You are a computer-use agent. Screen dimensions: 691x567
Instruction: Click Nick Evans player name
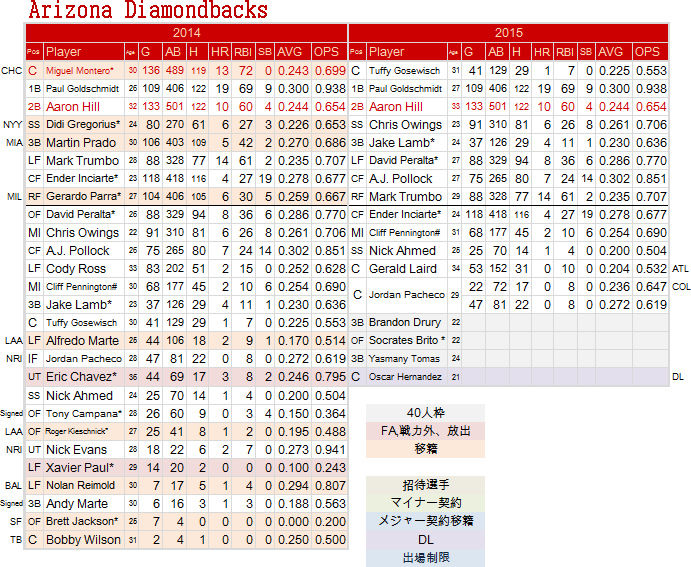click(76, 450)
